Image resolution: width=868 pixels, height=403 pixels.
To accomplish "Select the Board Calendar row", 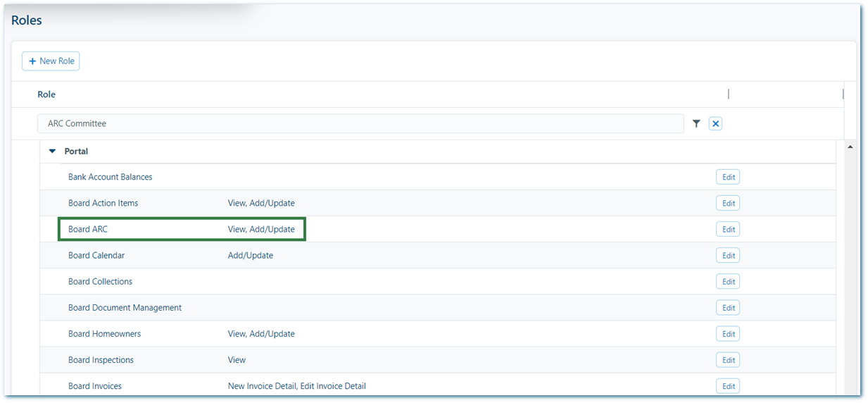I will click(x=438, y=256).
